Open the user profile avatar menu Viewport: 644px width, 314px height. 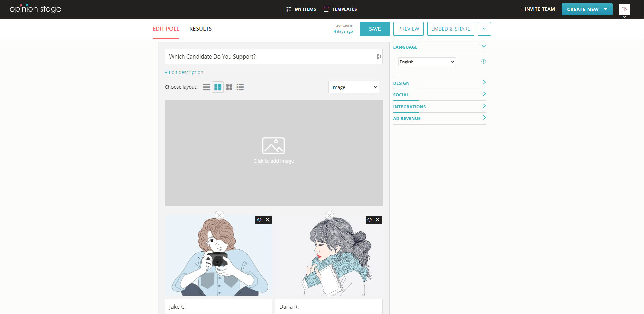pos(624,9)
